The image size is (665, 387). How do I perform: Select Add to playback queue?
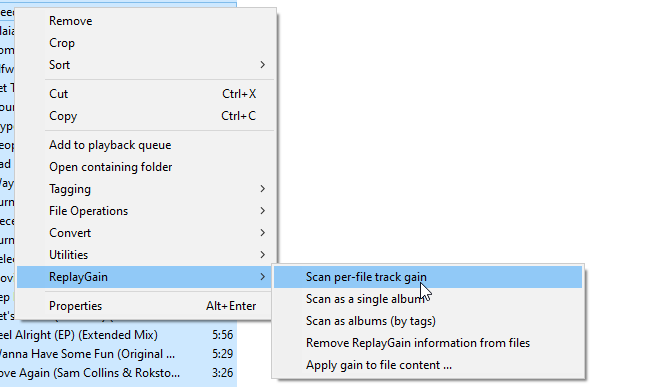click(x=146, y=145)
